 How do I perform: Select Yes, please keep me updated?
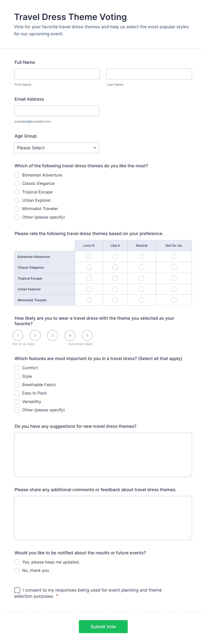[x=17, y=562]
